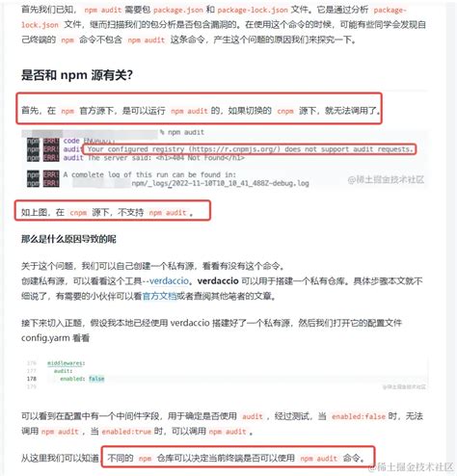Click the subheading 那么是什么原因导致的呢
The width and height of the screenshot is (457, 476).
coord(68,239)
